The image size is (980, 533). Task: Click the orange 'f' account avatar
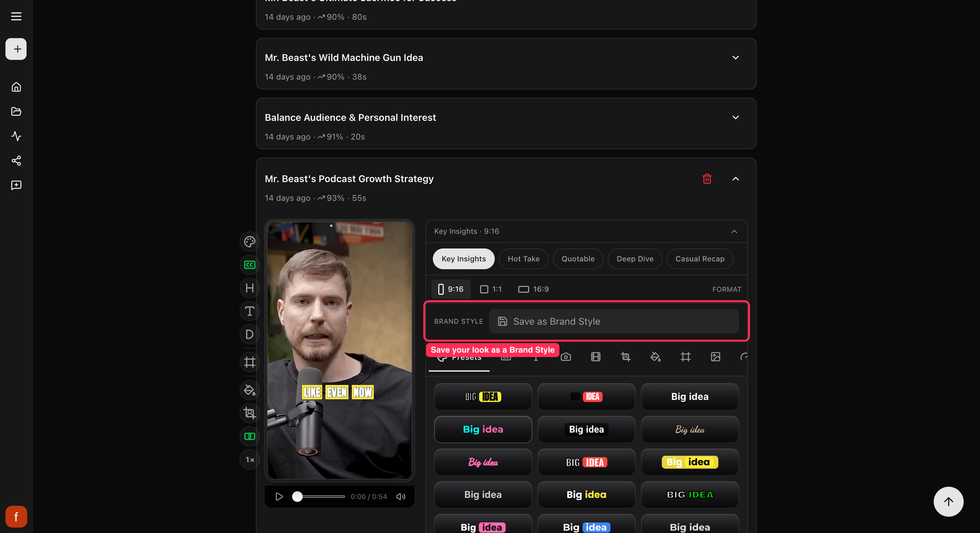[x=16, y=516]
